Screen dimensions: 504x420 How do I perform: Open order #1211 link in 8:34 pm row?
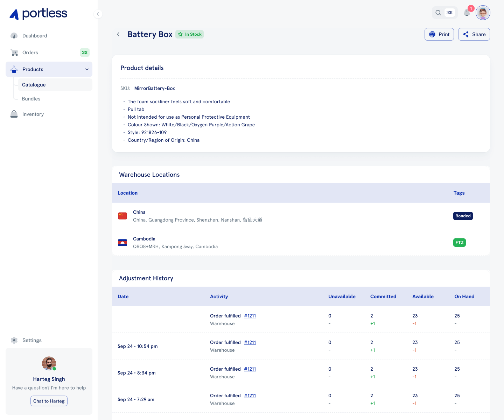[x=250, y=369]
